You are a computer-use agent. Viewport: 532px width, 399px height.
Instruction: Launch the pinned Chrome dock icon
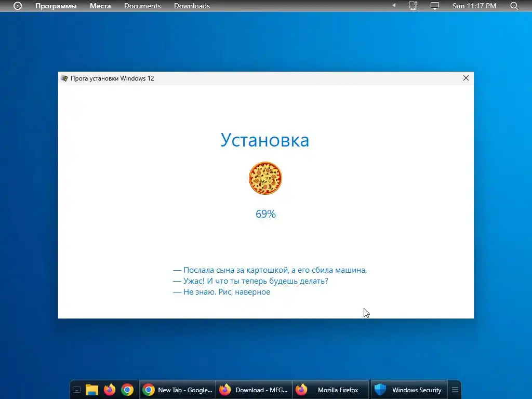[127, 390]
